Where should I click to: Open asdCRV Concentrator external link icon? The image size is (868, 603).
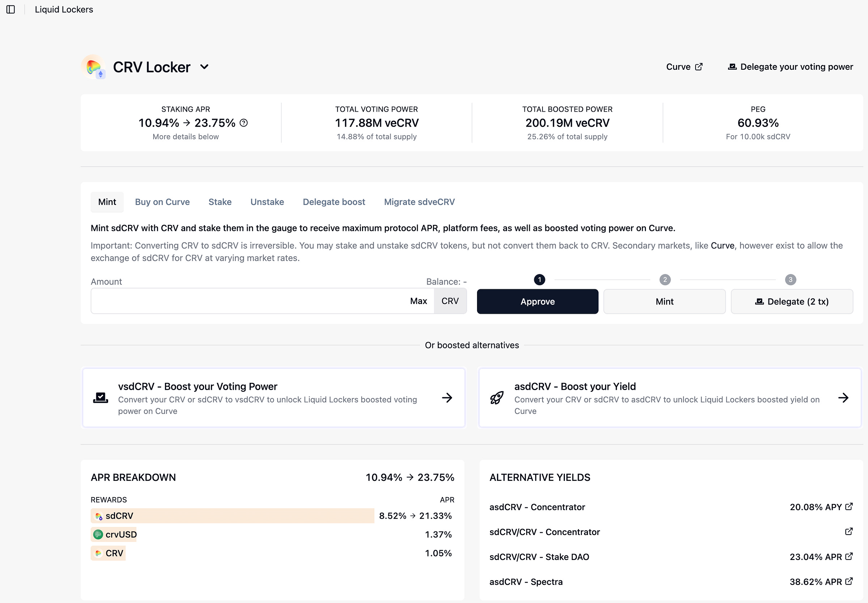point(849,506)
